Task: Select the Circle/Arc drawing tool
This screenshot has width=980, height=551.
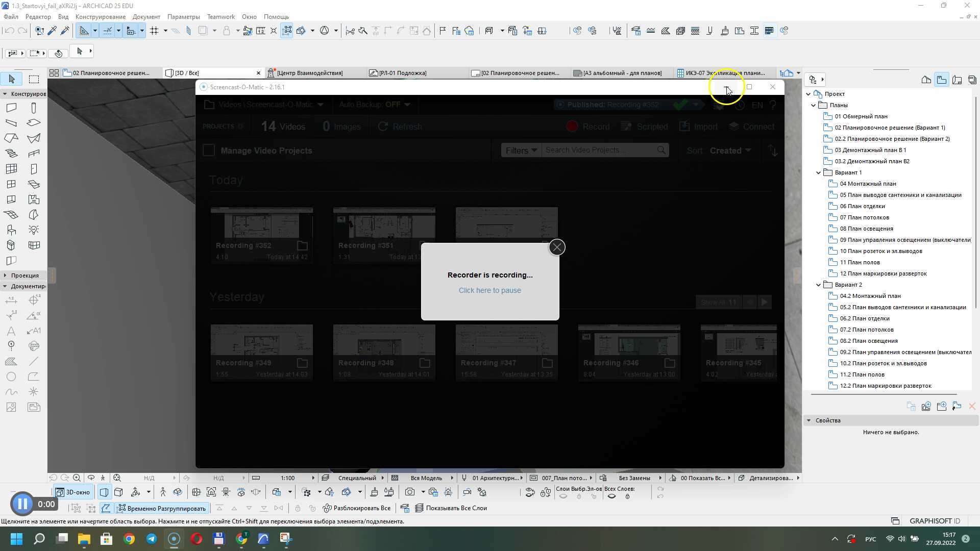Action: coord(11,377)
